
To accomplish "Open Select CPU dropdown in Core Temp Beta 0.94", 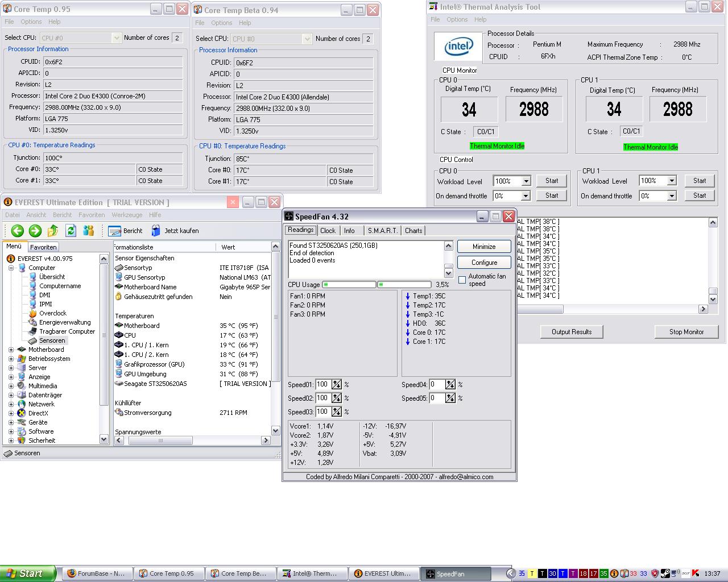I will [x=307, y=39].
